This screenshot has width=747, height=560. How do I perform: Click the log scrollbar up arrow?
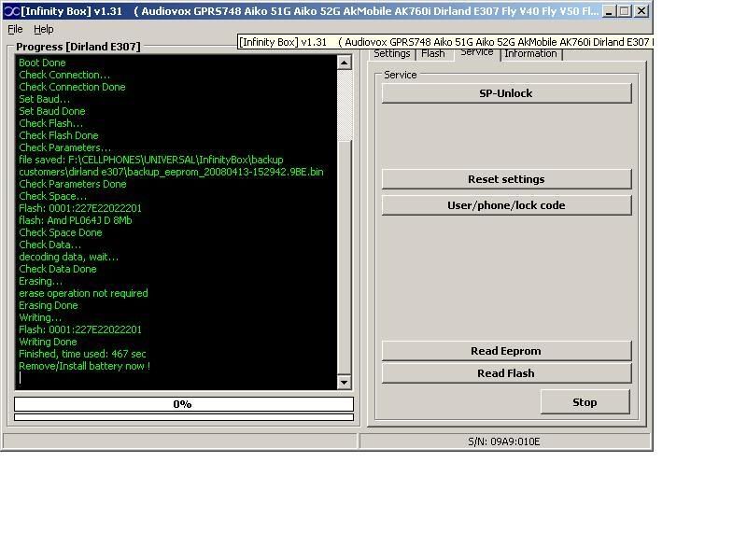345,63
